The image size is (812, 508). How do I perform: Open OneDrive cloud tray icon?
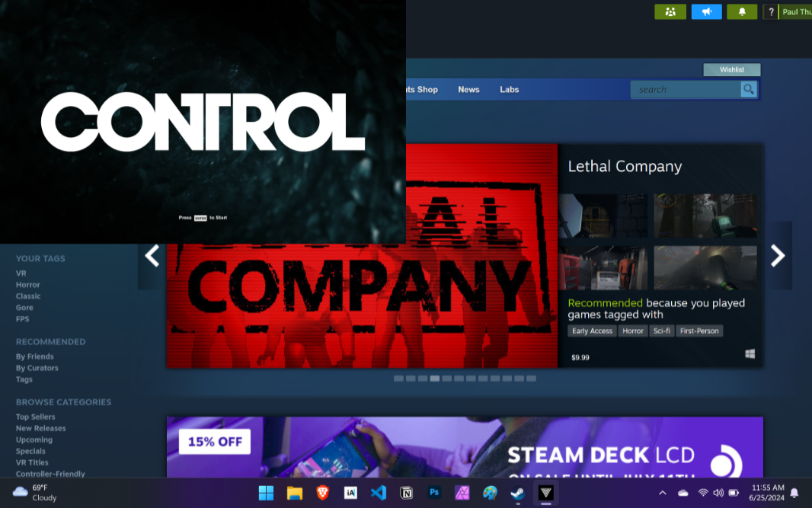(x=683, y=493)
